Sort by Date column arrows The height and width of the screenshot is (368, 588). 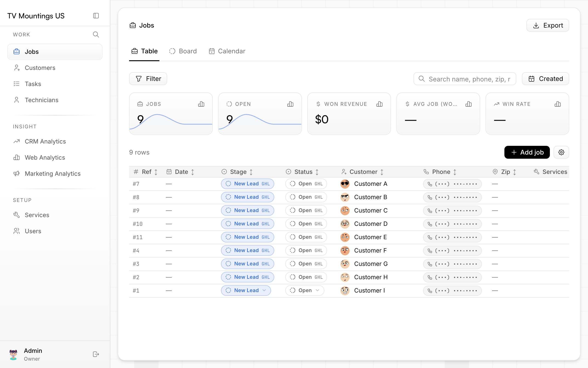tap(193, 172)
